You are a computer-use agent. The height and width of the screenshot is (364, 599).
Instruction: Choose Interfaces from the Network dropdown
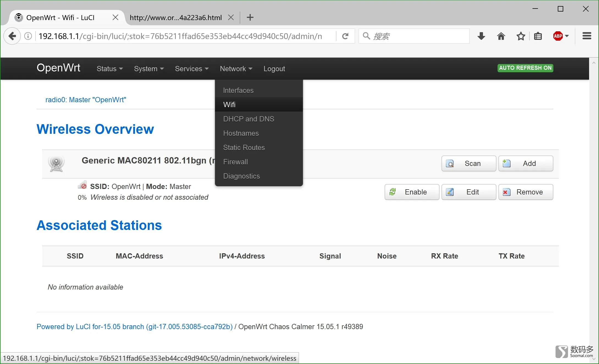(259, 90)
